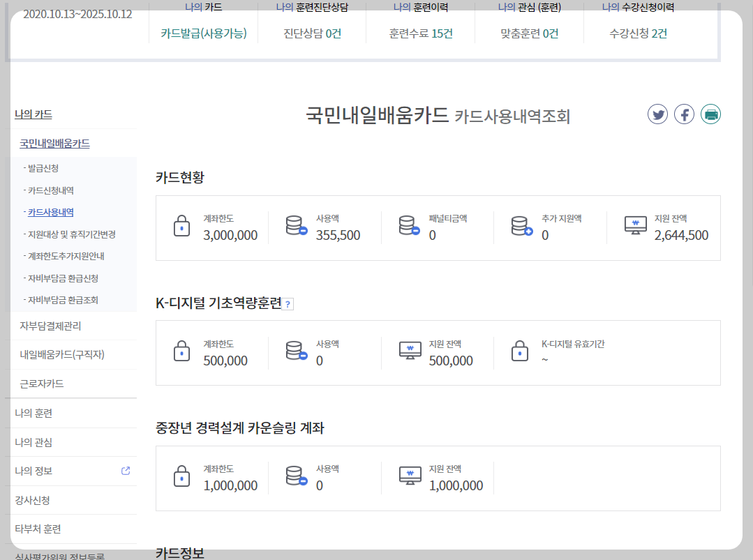
Task: Click monitor icon beside 지원 잔액 500,000
Action: pos(410,350)
